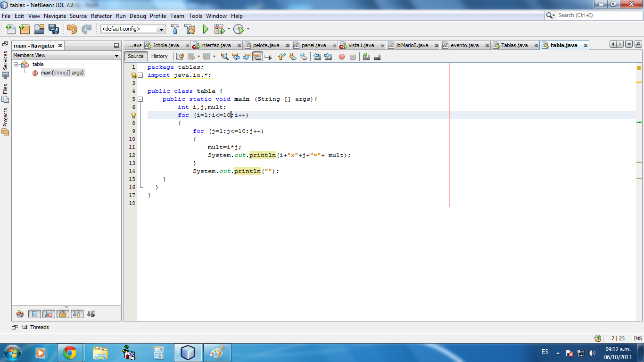Navigate back in the editor toolbar
The width and height of the screenshot is (644, 362).
pyautogui.click(x=192, y=56)
